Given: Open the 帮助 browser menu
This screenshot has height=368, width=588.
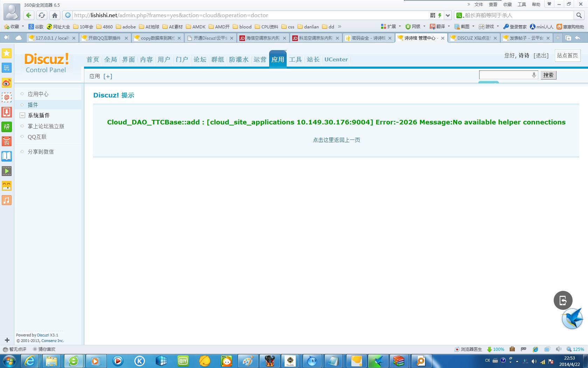Looking at the screenshot, I should click(536, 4).
